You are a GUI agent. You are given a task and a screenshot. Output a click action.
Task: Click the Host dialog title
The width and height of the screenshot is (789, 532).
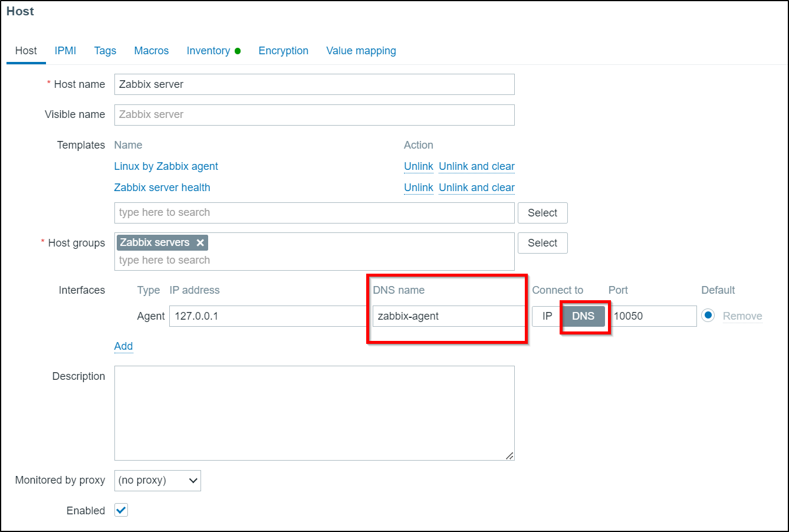click(20, 11)
